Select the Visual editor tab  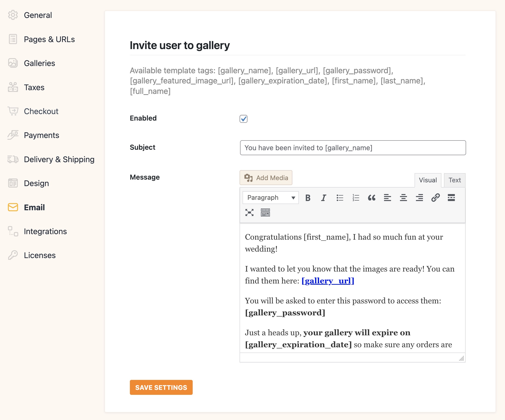[428, 180]
